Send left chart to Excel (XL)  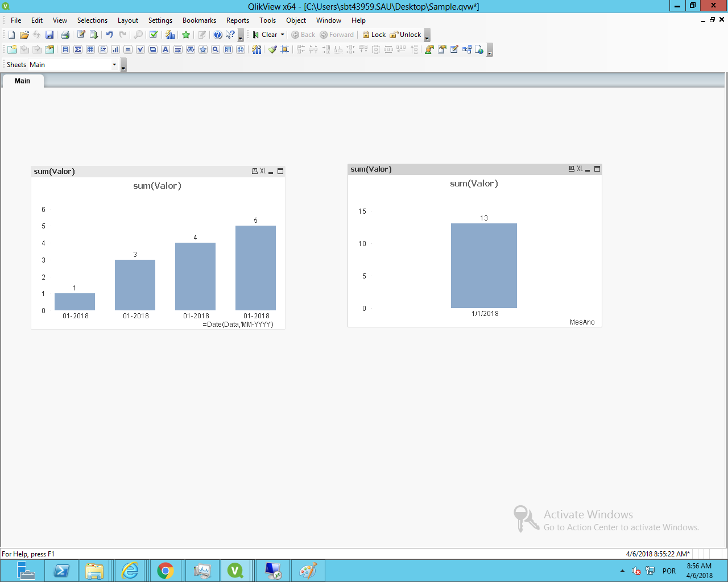[263, 171]
